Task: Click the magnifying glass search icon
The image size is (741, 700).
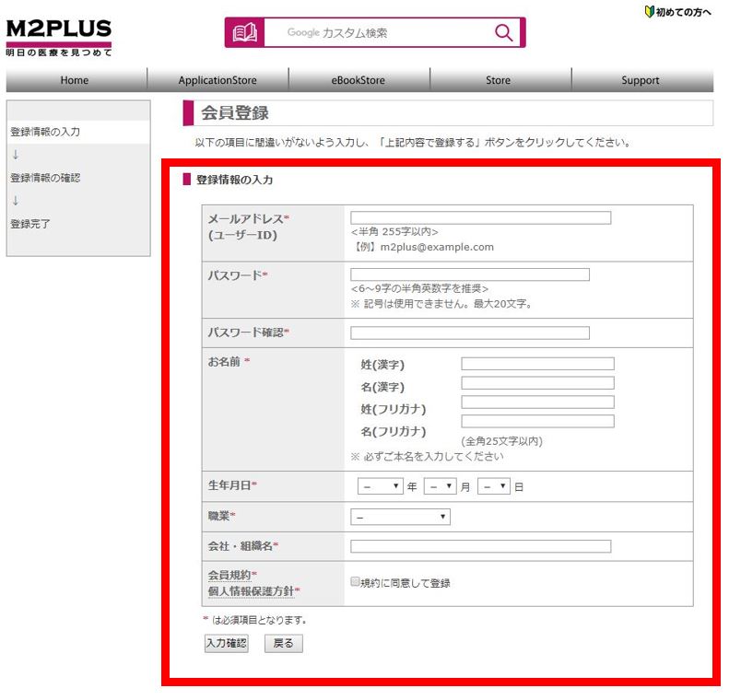Action: point(503,32)
